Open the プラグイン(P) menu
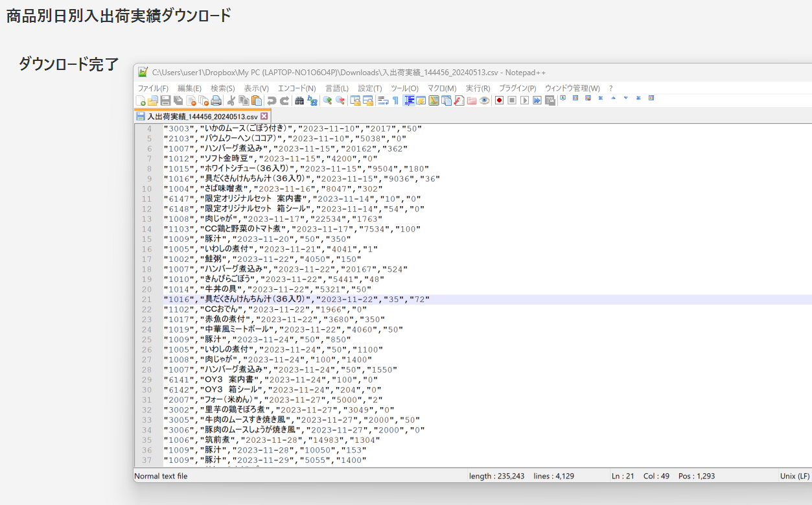The height and width of the screenshot is (505, 812). point(518,88)
